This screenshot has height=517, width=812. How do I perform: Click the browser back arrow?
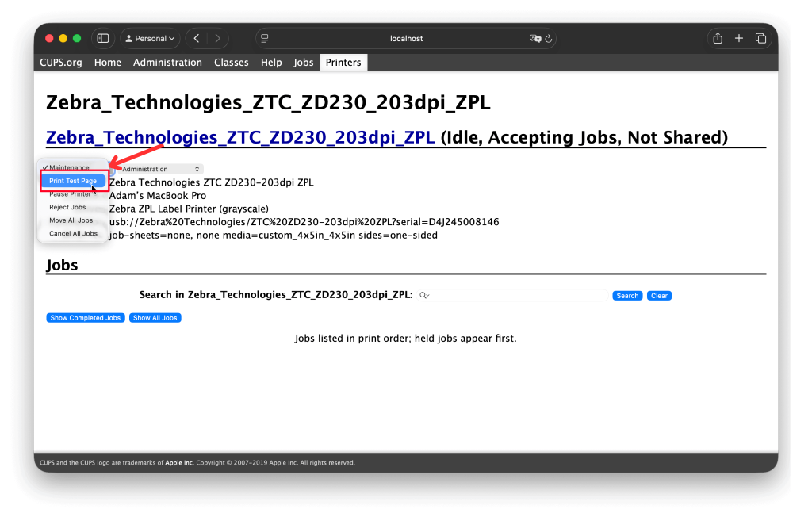tap(197, 38)
